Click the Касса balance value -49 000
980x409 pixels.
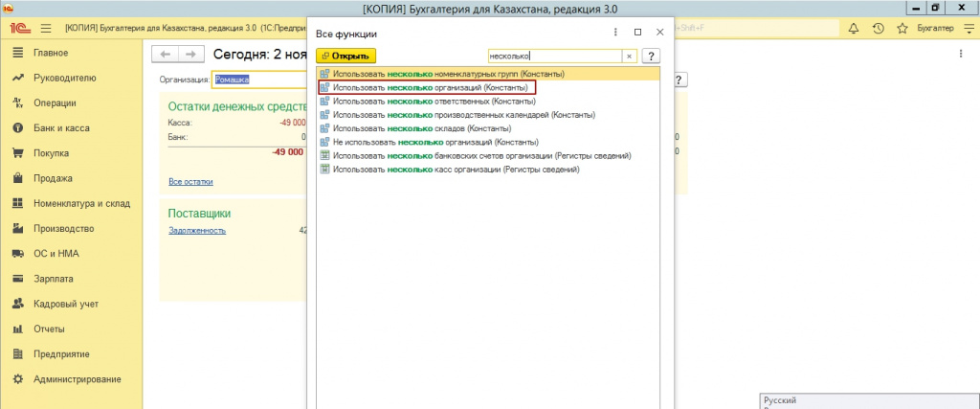[293, 124]
